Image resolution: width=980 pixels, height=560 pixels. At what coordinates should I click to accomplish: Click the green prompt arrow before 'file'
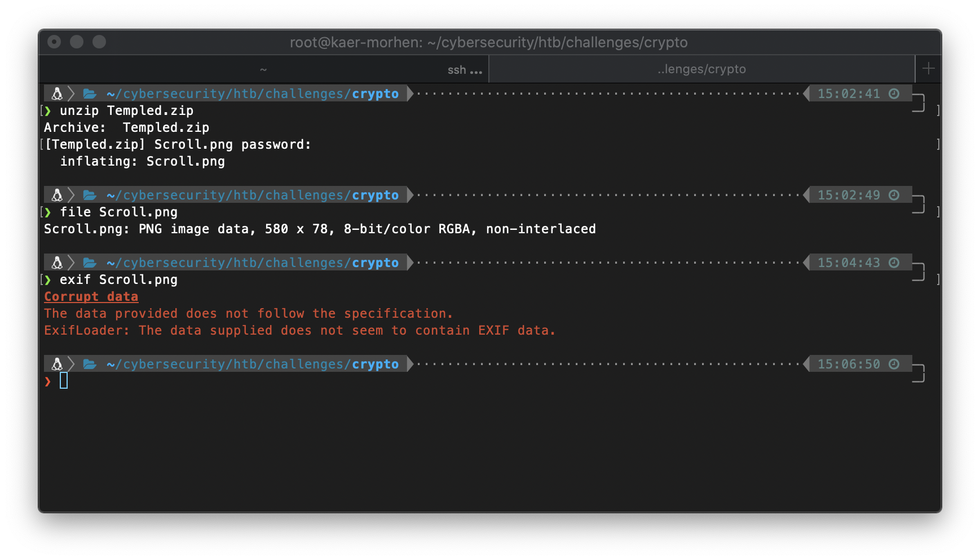(48, 212)
